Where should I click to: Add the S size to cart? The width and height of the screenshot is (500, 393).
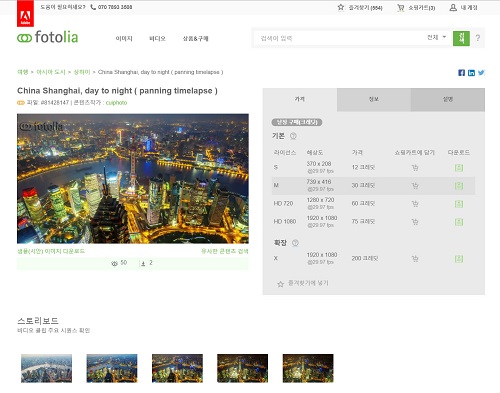coord(415,168)
